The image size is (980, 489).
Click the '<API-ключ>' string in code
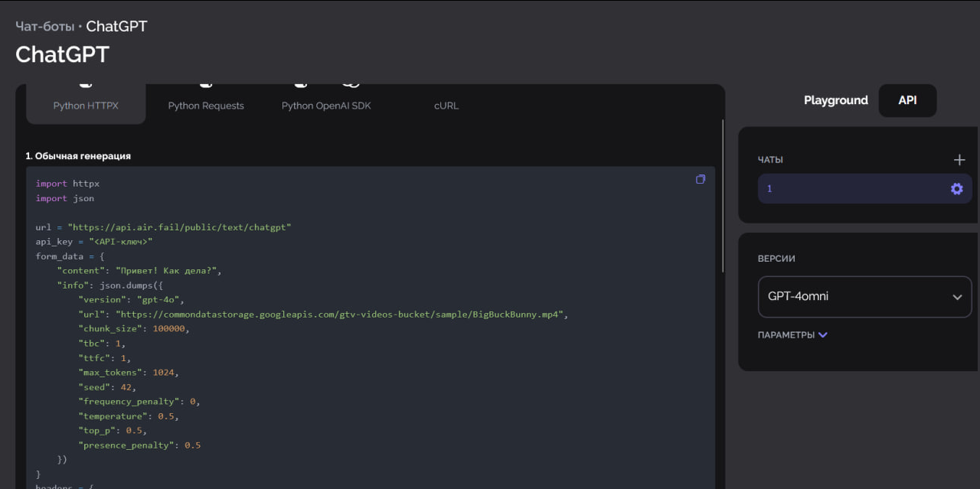121,242
